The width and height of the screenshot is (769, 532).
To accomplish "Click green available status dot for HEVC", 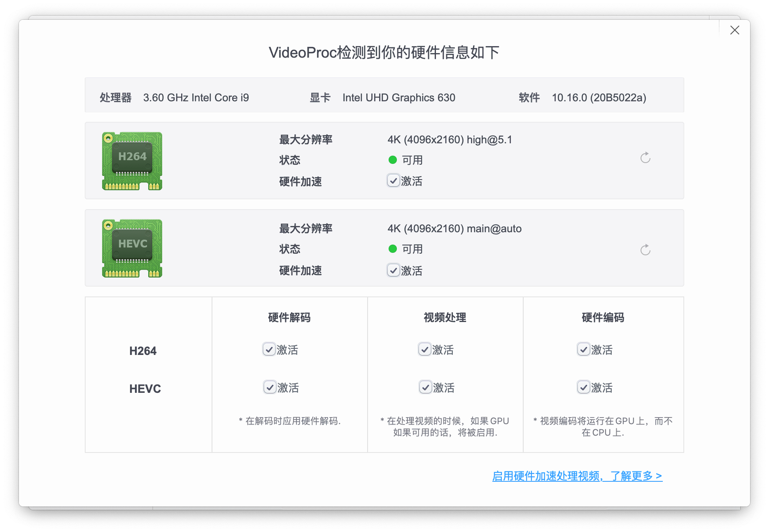I will 392,249.
